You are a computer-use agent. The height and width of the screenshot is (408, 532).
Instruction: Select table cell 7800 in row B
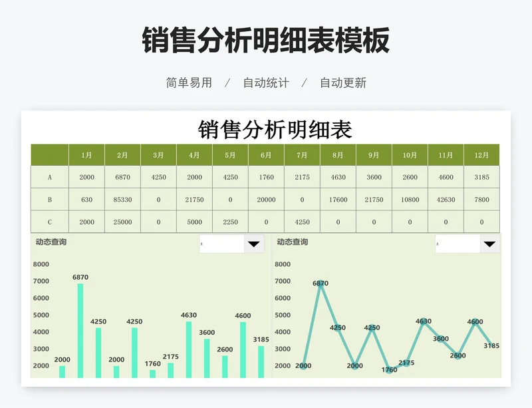(481, 200)
